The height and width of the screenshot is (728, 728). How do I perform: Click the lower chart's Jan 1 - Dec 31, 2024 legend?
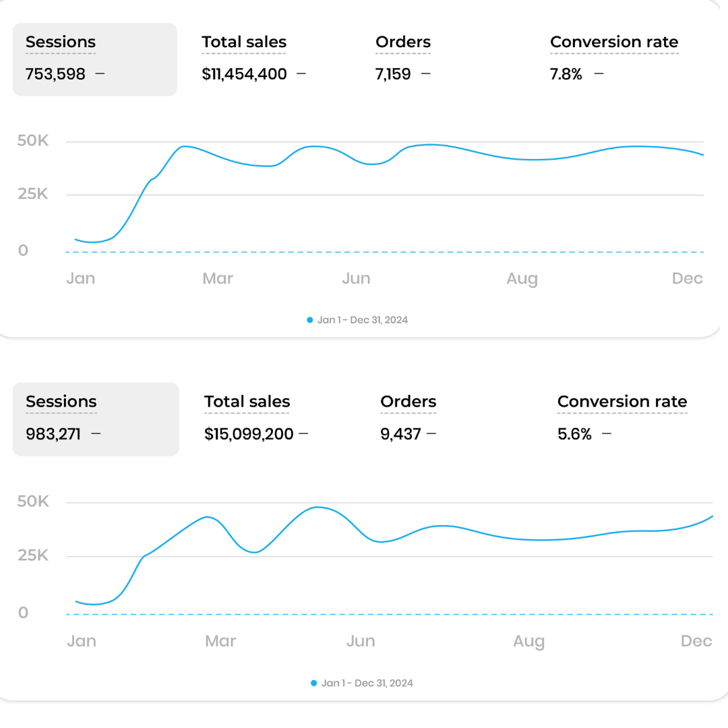(367, 684)
